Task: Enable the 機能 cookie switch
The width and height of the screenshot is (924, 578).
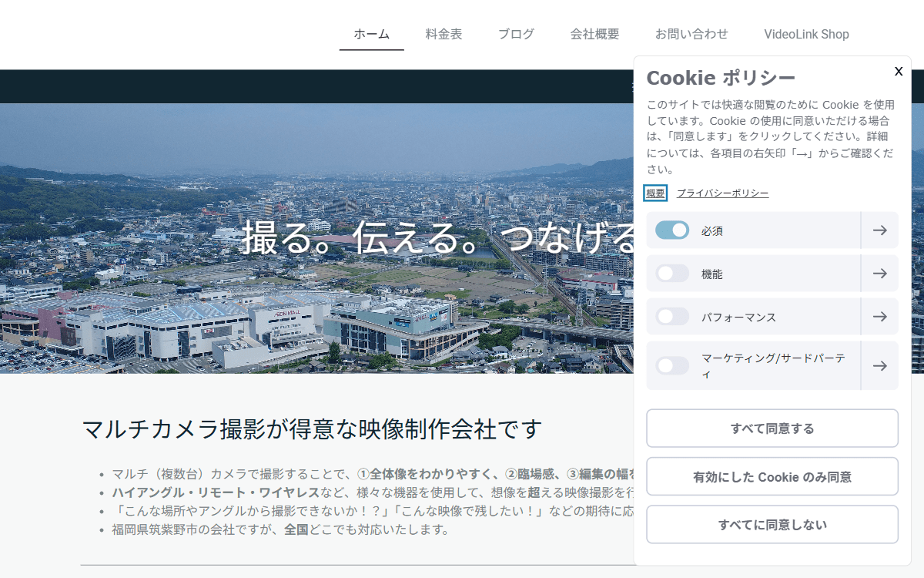Action: (x=672, y=274)
